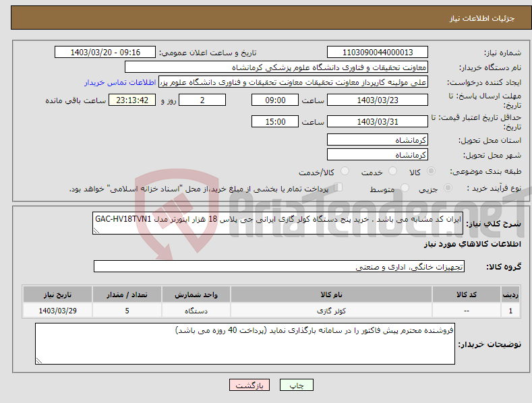Toggle the اسناد خزانه اسلامی payment checkbox
532x403 pixels.
click(x=338, y=187)
